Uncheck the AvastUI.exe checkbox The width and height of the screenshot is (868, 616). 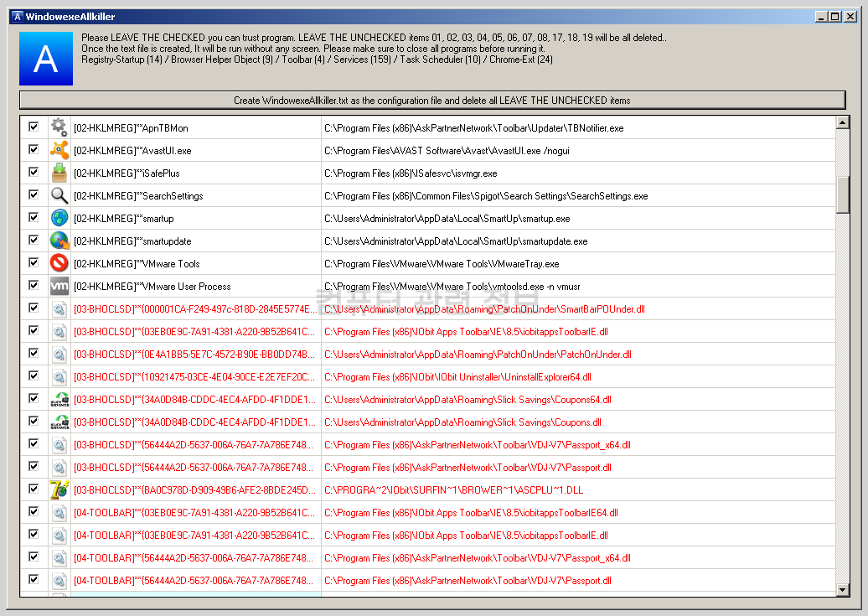[34, 149]
